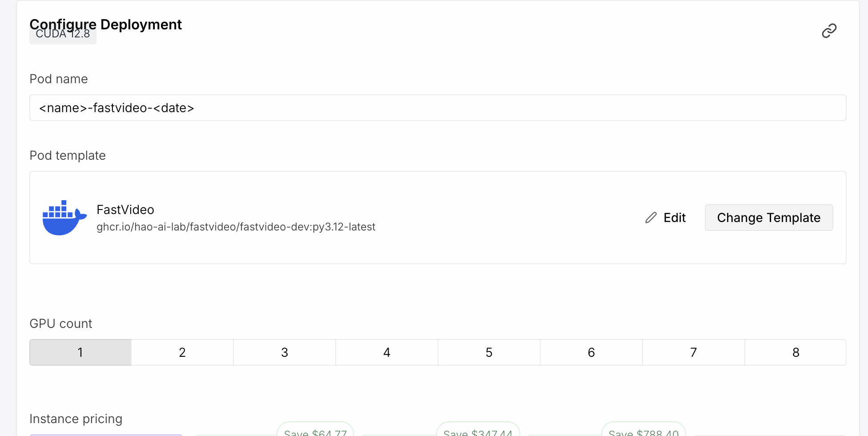Pick 5 in GPU count

(x=489, y=352)
